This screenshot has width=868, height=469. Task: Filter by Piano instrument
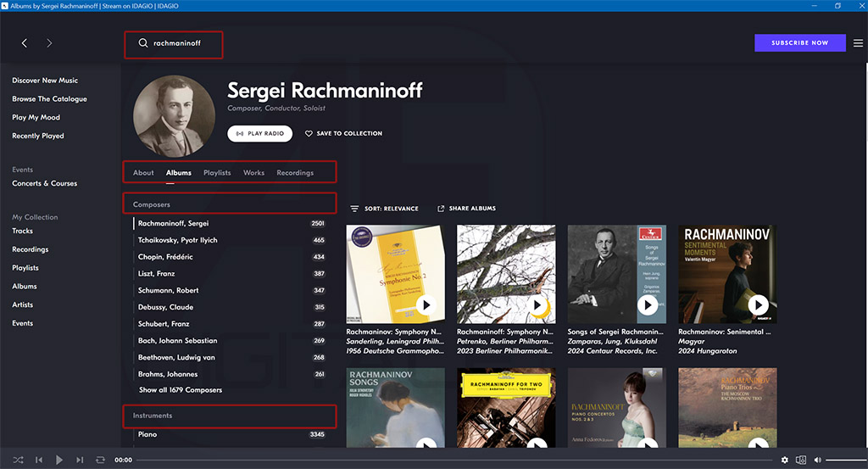[x=230, y=434]
